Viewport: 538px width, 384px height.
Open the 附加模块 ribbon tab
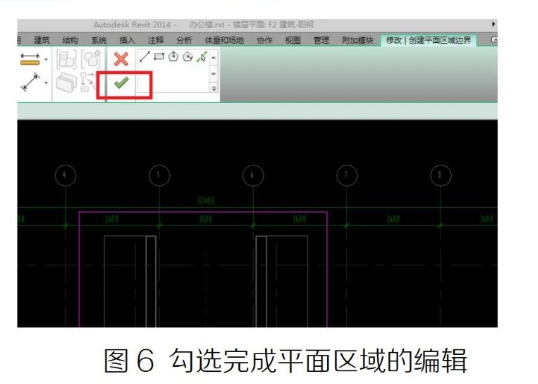(358, 40)
